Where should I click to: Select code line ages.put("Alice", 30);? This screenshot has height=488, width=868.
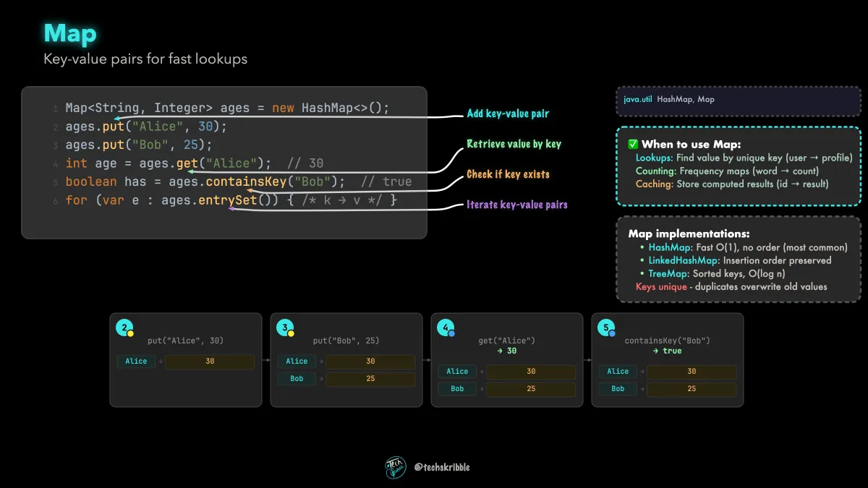[146, 127]
